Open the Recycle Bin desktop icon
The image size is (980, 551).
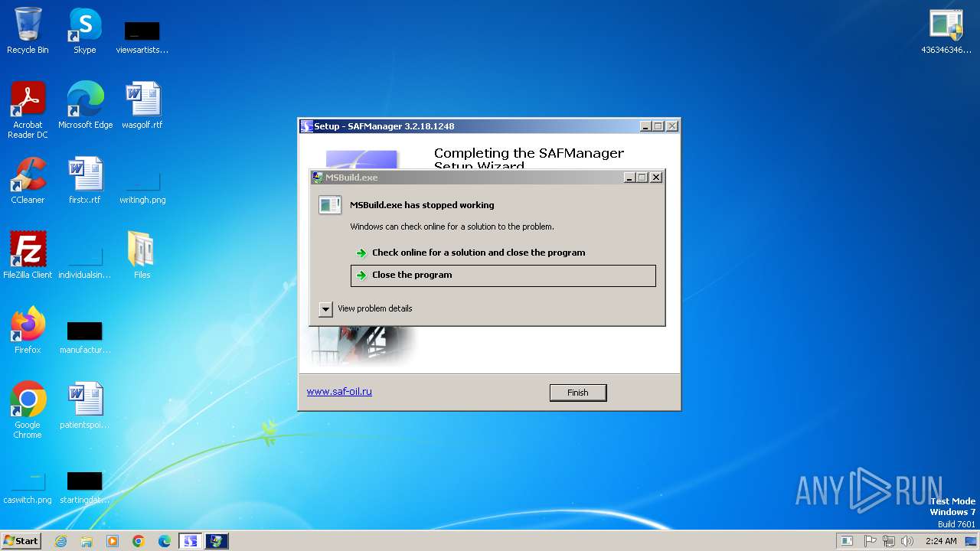[x=28, y=31]
